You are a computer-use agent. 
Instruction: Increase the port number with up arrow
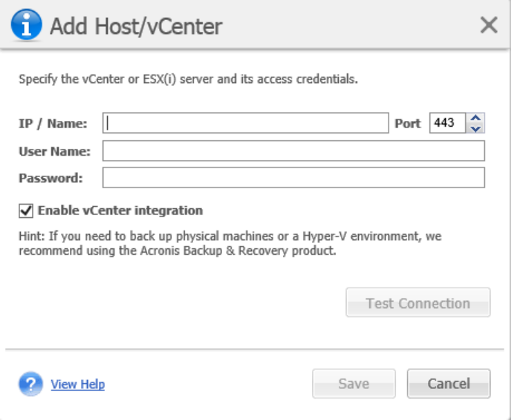pos(475,118)
